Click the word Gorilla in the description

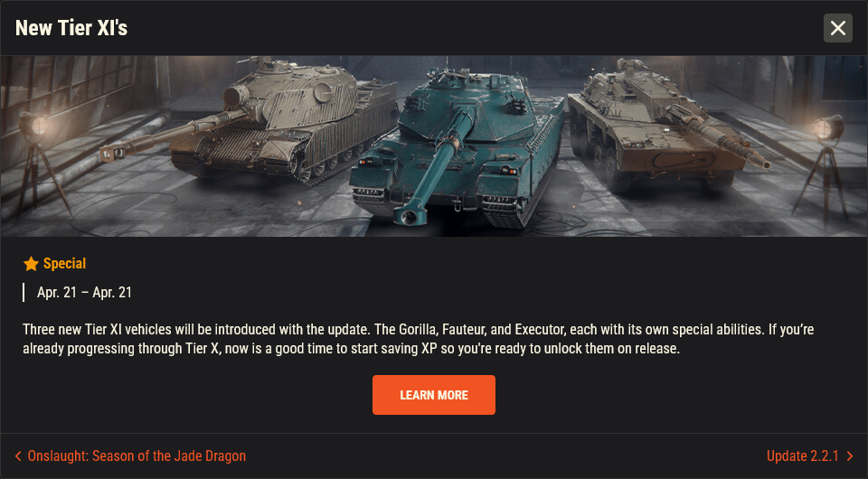pyautogui.click(x=418, y=330)
